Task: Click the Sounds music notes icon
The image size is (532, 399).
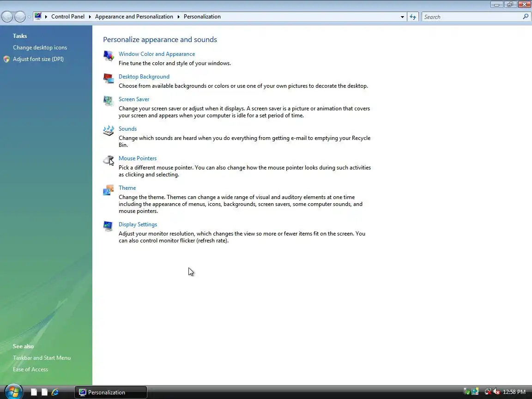Action: tap(109, 131)
